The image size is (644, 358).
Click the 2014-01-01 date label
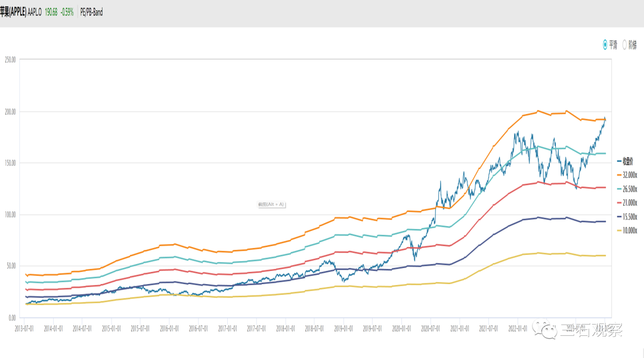[54, 329]
